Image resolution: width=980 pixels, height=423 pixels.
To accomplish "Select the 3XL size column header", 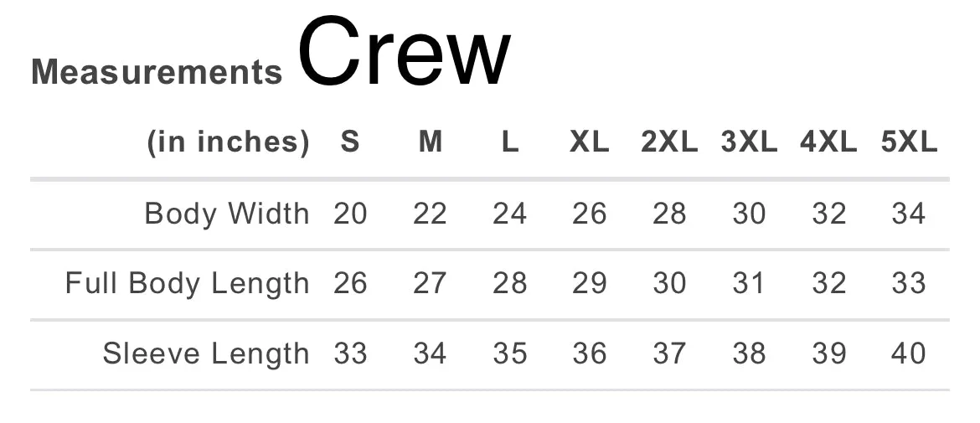I will pos(750,142).
